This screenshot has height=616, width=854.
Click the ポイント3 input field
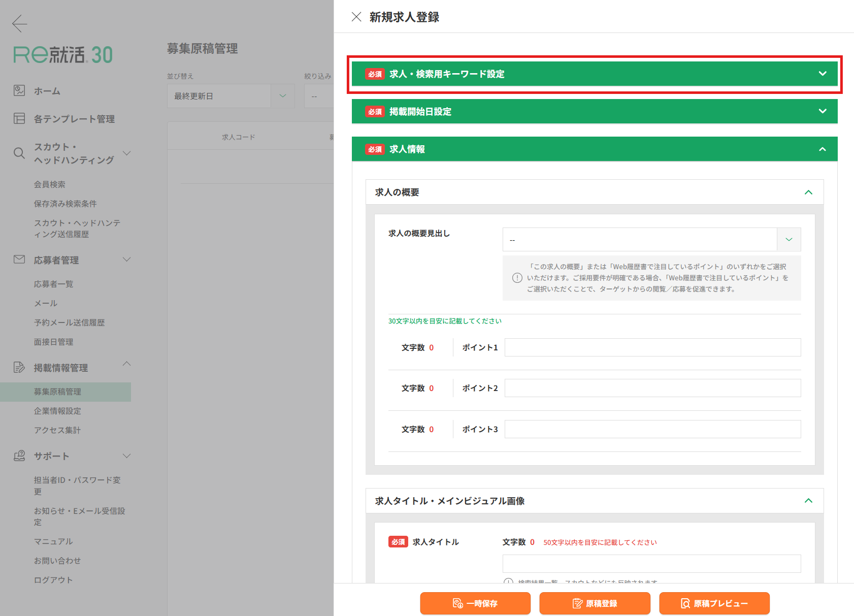(x=652, y=429)
